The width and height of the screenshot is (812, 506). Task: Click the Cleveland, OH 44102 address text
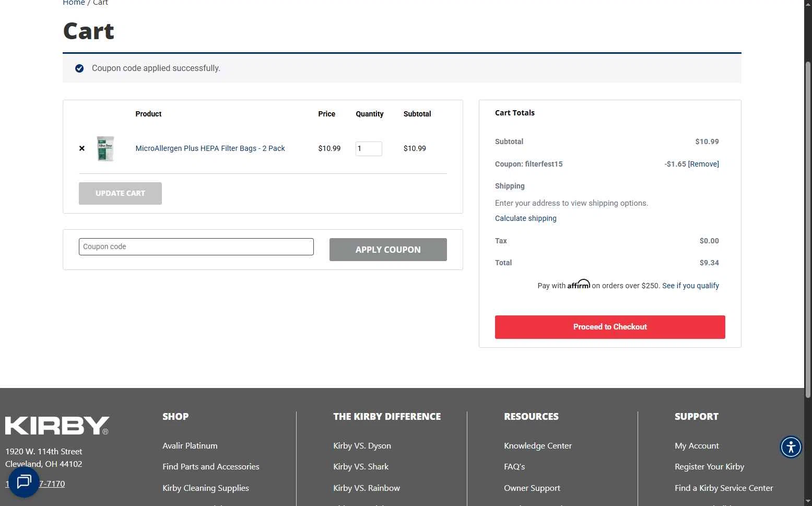point(44,464)
